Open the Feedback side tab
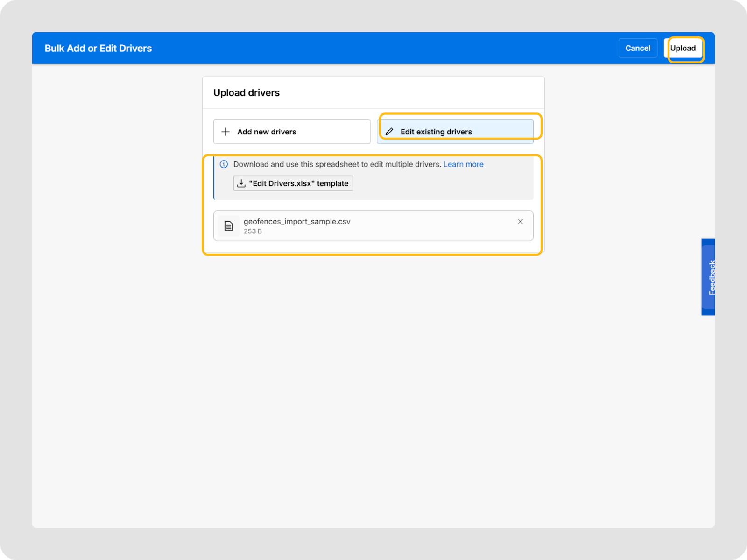Screen dimensions: 747x560 click(x=708, y=277)
